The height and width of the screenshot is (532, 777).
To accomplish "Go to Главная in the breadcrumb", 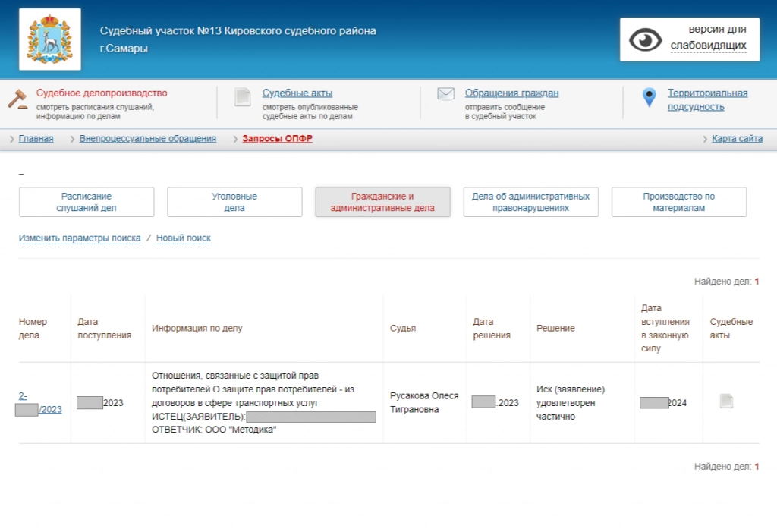I will (x=36, y=138).
